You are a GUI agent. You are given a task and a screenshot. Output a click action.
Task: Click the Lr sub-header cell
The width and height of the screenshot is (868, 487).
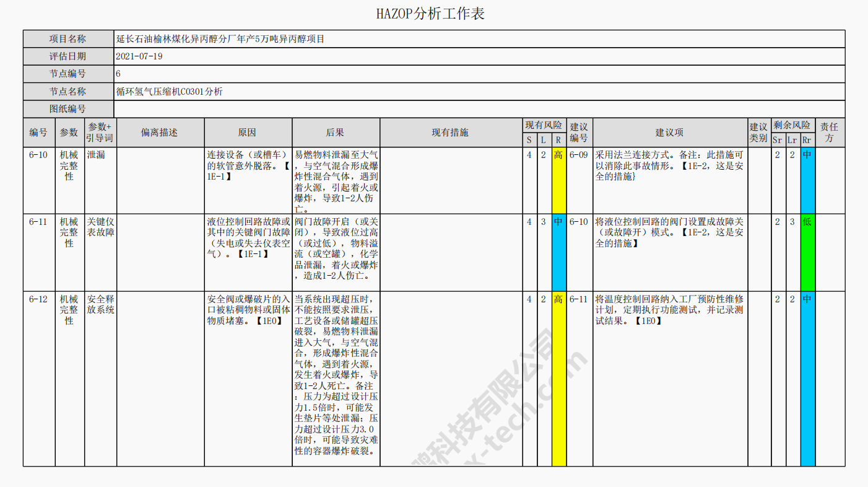click(x=792, y=140)
